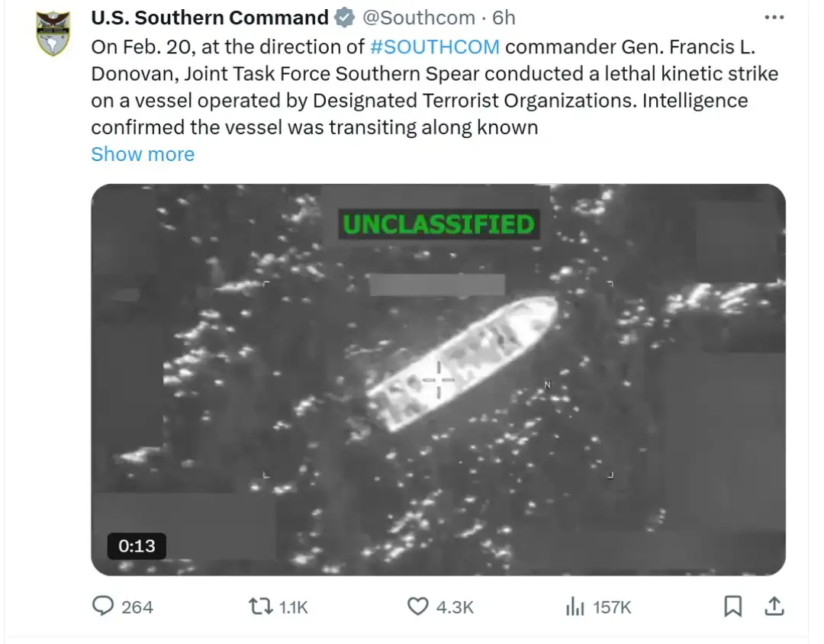
Task: Like the post with the heart icon
Action: pyautogui.click(x=417, y=607)
